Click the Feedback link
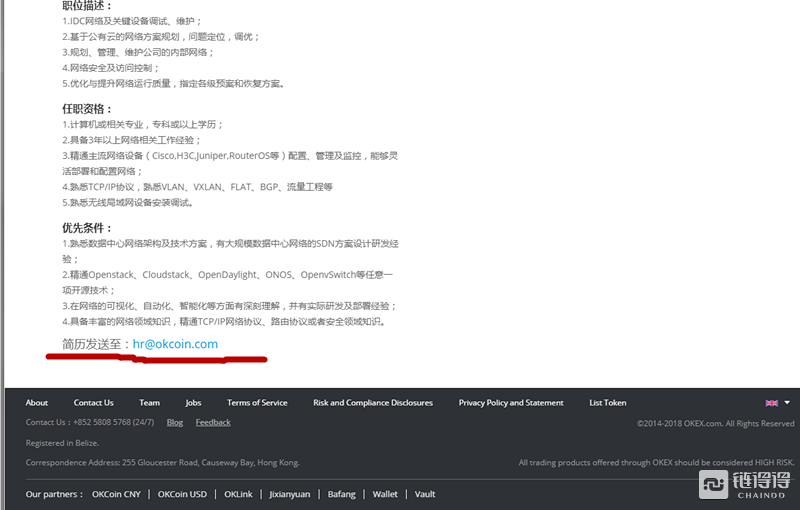Image resolution: width=800 pixels, height=510 pixels. tap(213, 423)
